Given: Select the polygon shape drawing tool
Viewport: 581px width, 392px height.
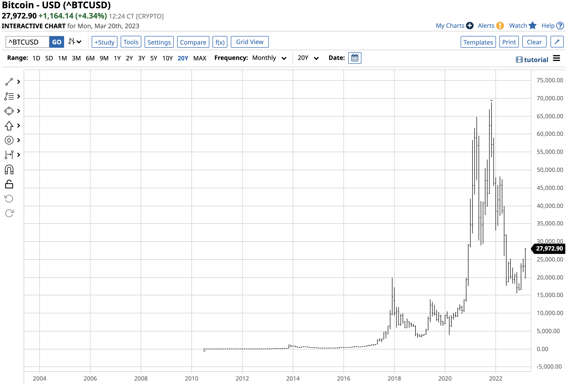Looking at the screenshot, I should 9,111.
